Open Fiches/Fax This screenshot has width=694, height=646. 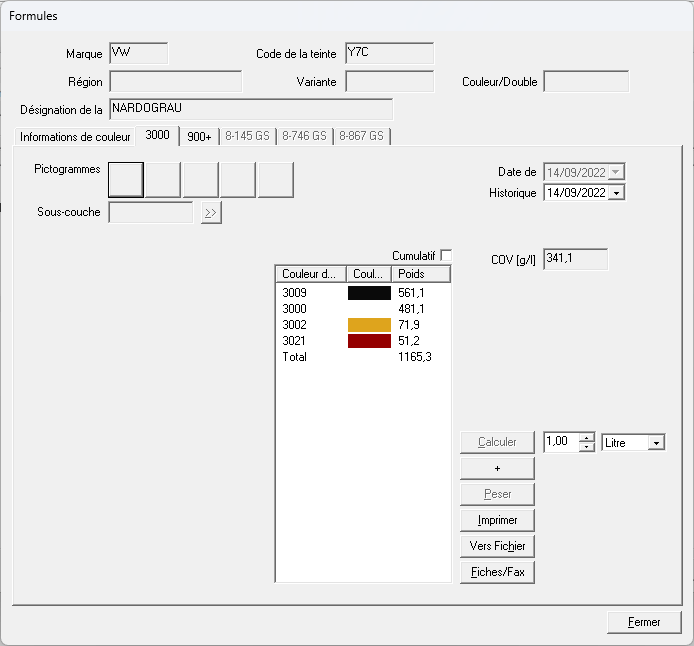tap(497, 572)
